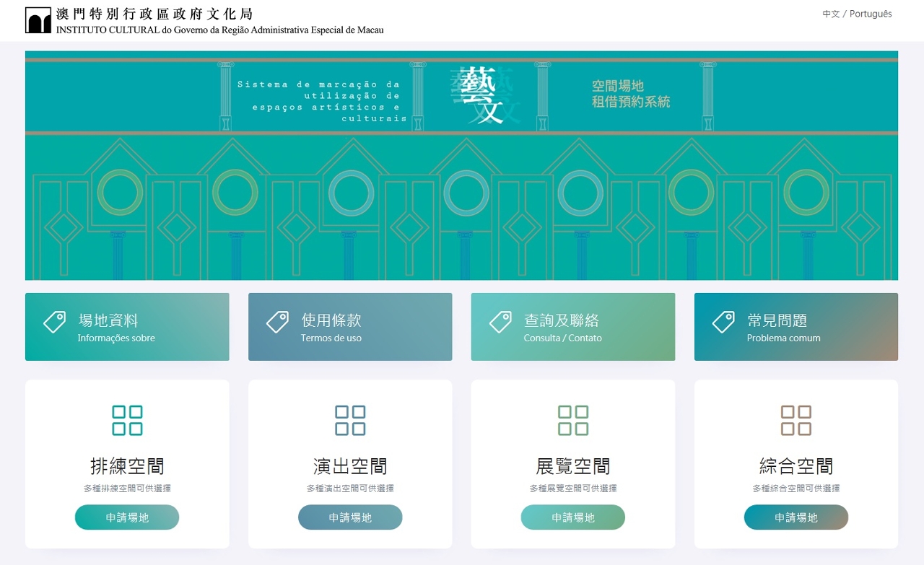Click the grid icon above 排練空間
924x565 pixels.
127,420
